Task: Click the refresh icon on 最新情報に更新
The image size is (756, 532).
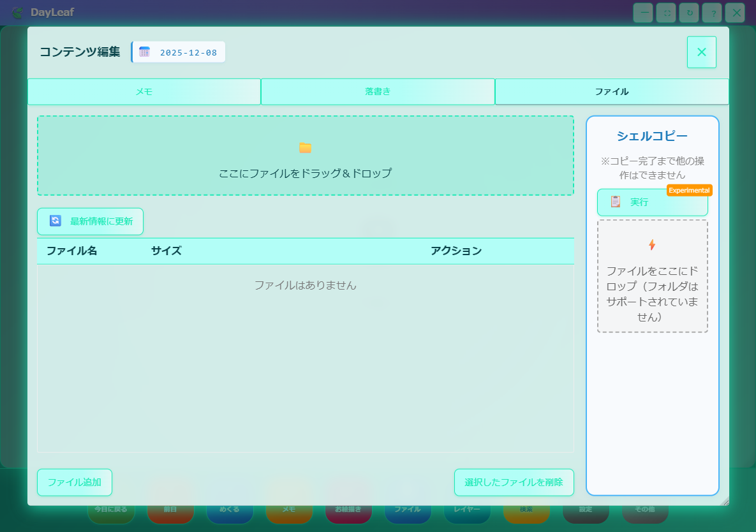Action: pos(56,221)
